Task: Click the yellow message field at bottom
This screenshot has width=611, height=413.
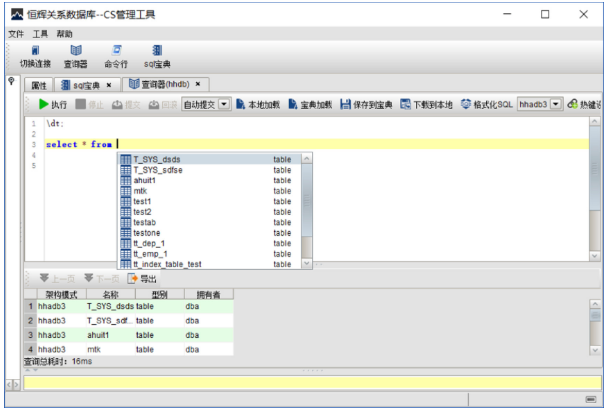Action: (312, 383)
